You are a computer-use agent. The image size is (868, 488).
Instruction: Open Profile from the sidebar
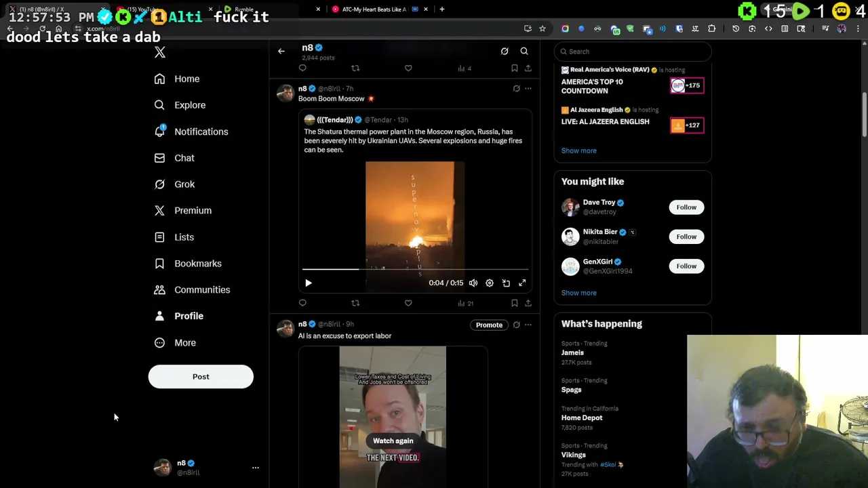pyautogui.click(x=179, y=316)
